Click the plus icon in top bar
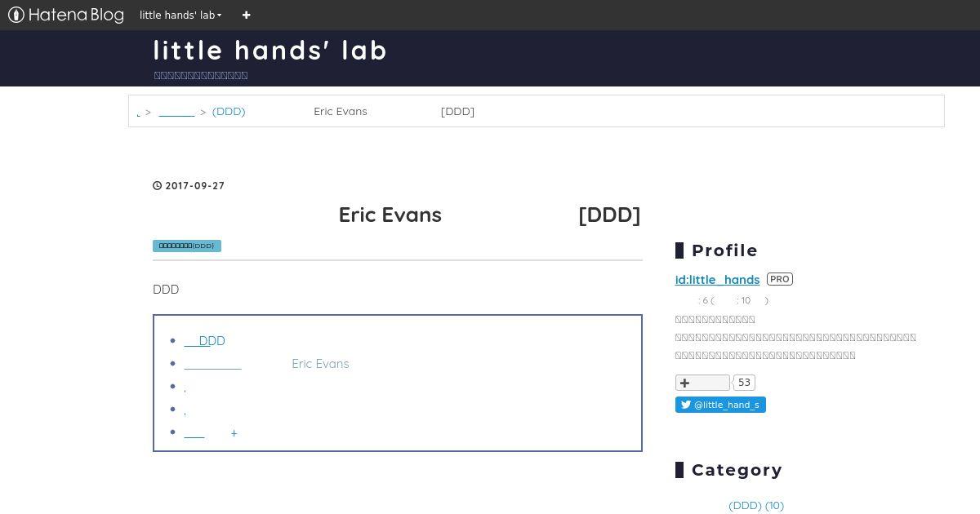This screenshot has height=514, width=980. point(246,15)
